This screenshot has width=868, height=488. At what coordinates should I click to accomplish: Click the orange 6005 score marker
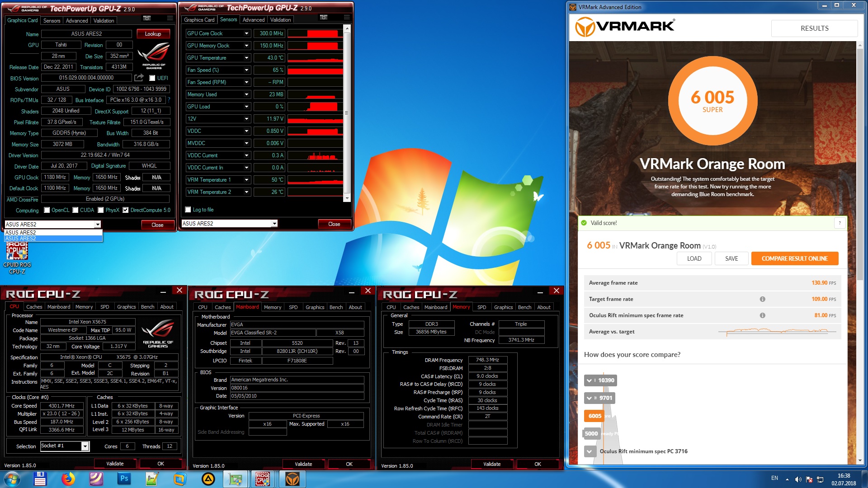tap(594, 416)
